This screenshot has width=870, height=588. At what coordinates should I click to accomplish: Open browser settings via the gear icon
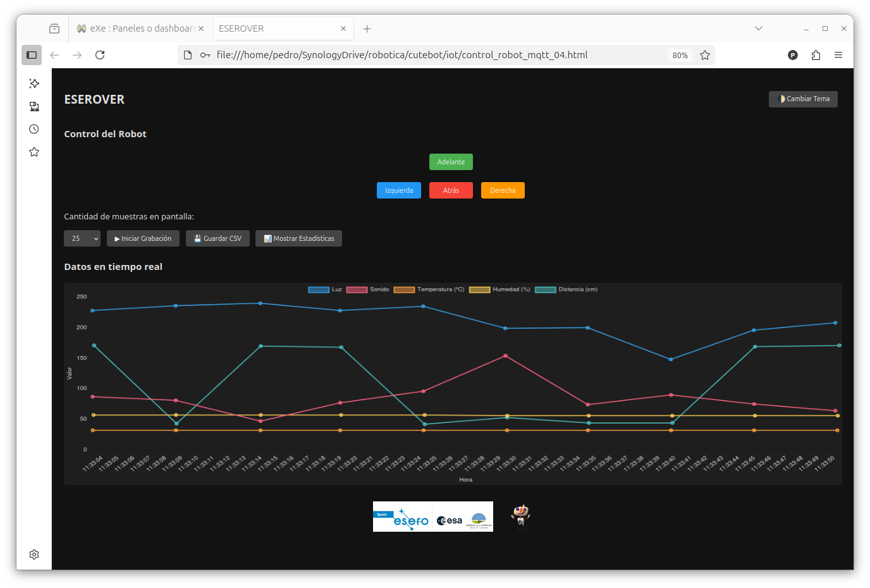point(34,554)
